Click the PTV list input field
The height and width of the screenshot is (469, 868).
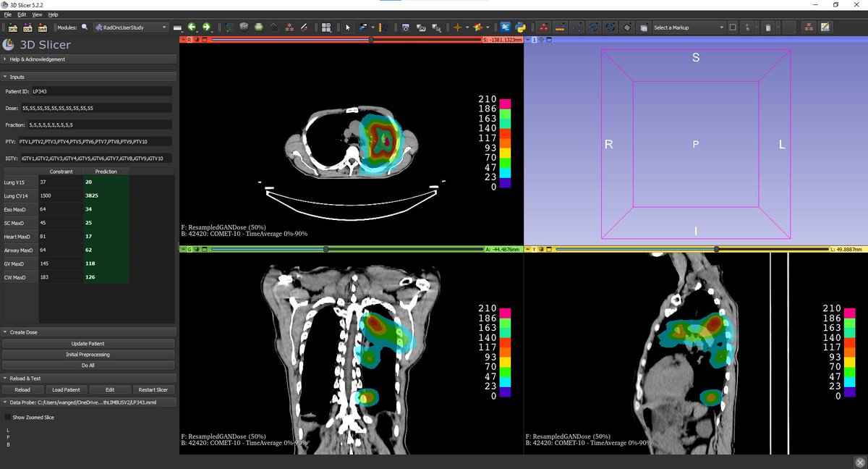click(95, 141)
